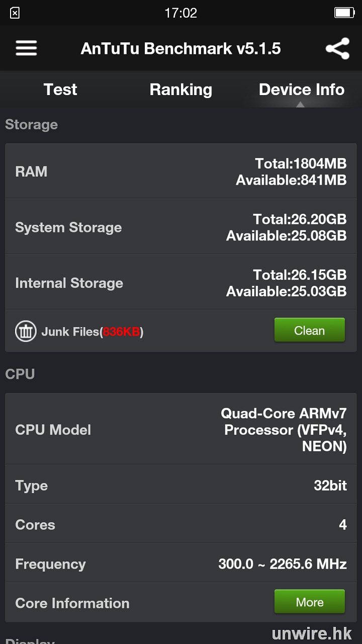Switch to the Ranking tab
The height and width of the screenshot is (644, 362).
pos(181,90)
